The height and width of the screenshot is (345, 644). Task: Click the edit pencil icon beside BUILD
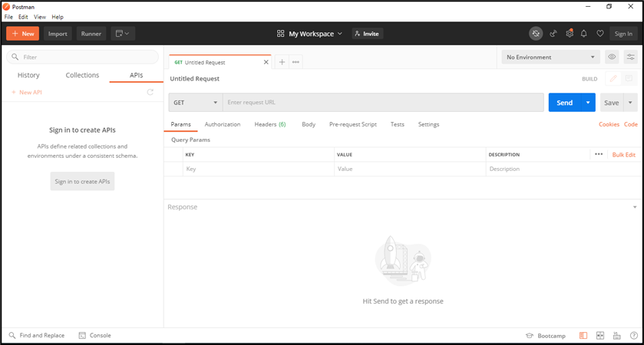(x=613, y=79)
